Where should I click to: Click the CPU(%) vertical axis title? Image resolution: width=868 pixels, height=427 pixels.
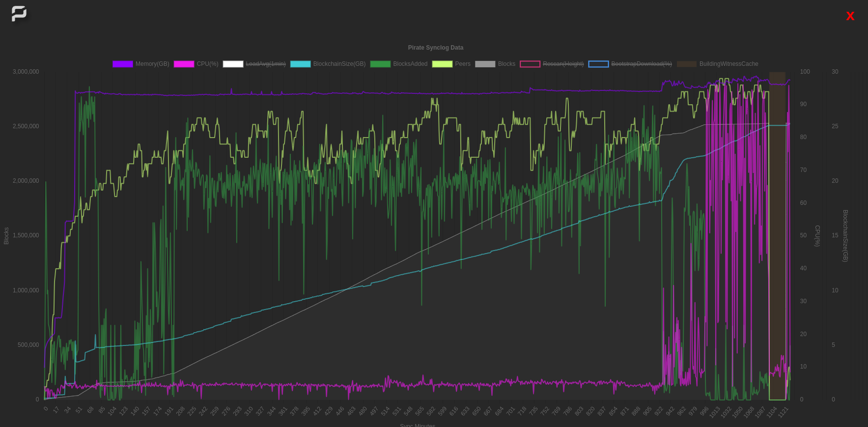pos(817,236)
